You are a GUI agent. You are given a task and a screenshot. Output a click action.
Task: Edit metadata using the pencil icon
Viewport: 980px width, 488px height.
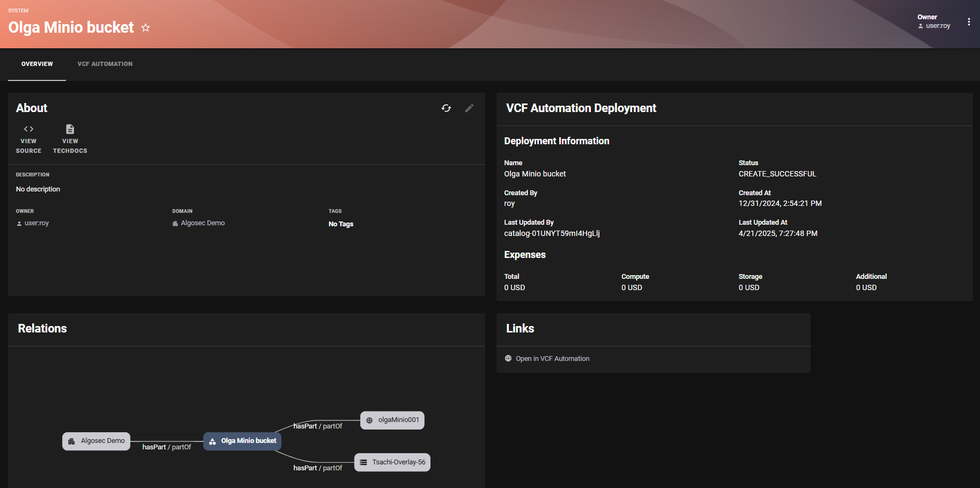pyautogui.click(x=469, y=108)
